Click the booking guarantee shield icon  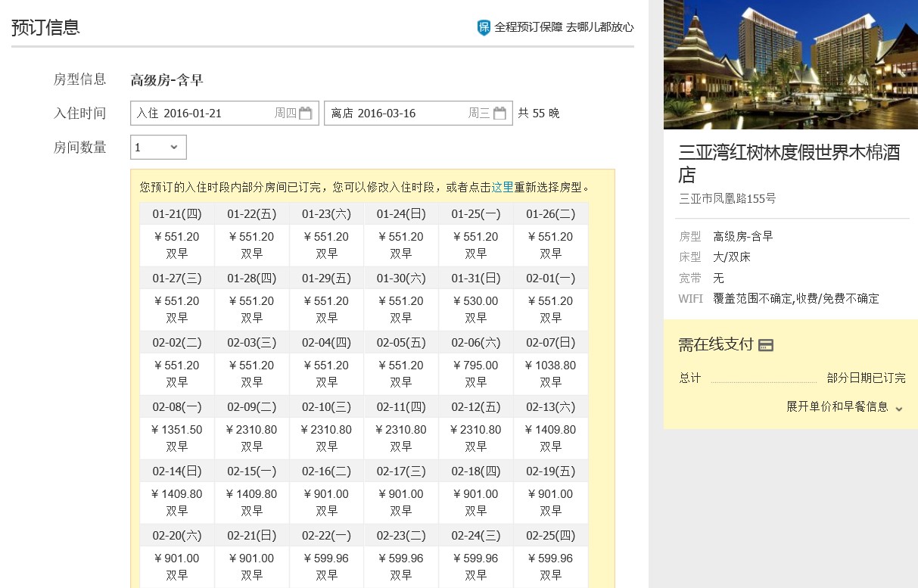point(484,28)
